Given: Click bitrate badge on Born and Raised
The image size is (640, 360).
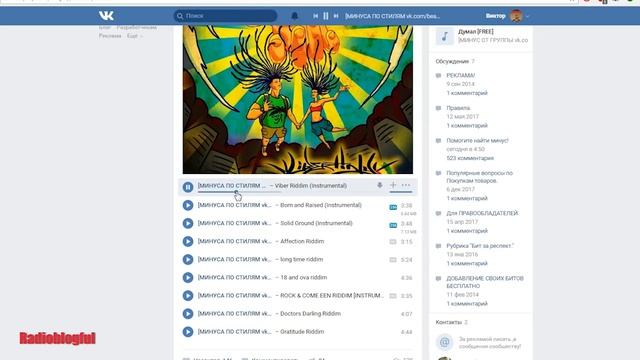Looking at the screenshot, I should coord(393,207).
